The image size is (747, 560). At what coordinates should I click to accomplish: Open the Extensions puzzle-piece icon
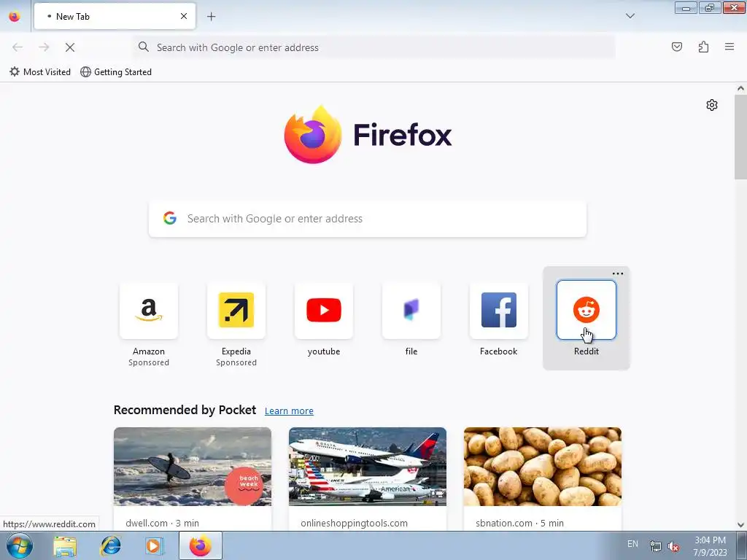704,47
